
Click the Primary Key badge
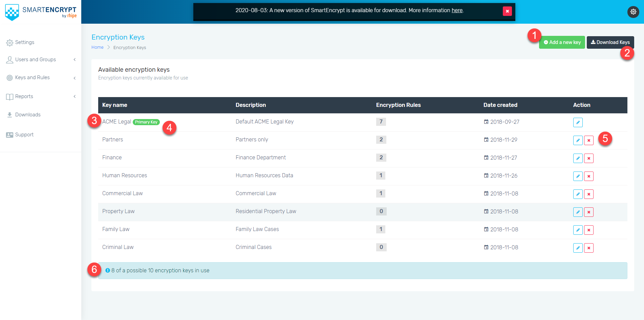point(146,122)
